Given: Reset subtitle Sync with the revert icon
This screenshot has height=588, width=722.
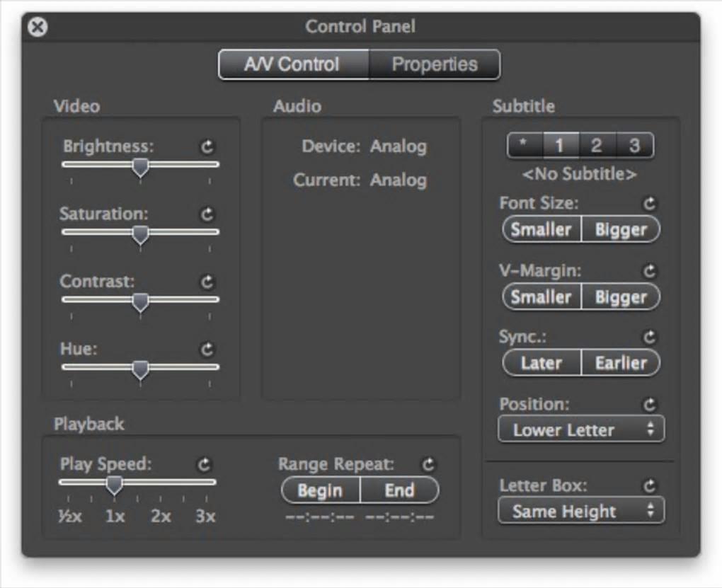Looking at the screenshot, I should coord(650,338).
